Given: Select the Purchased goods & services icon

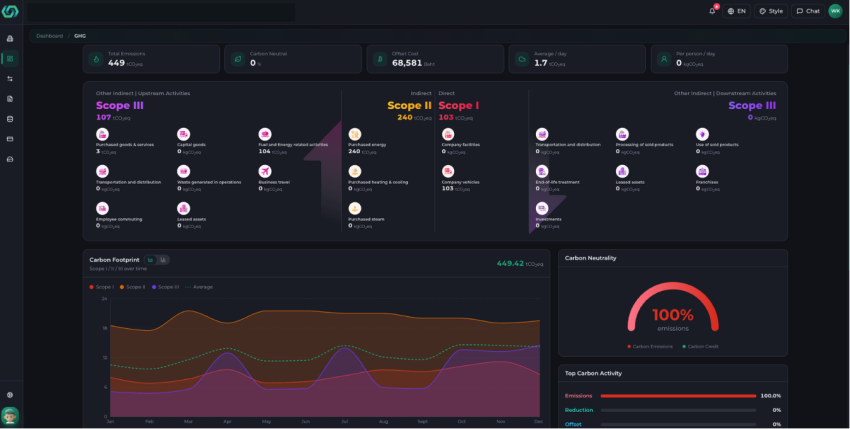Looking at the screenshot, I should (x=102, y=134).
